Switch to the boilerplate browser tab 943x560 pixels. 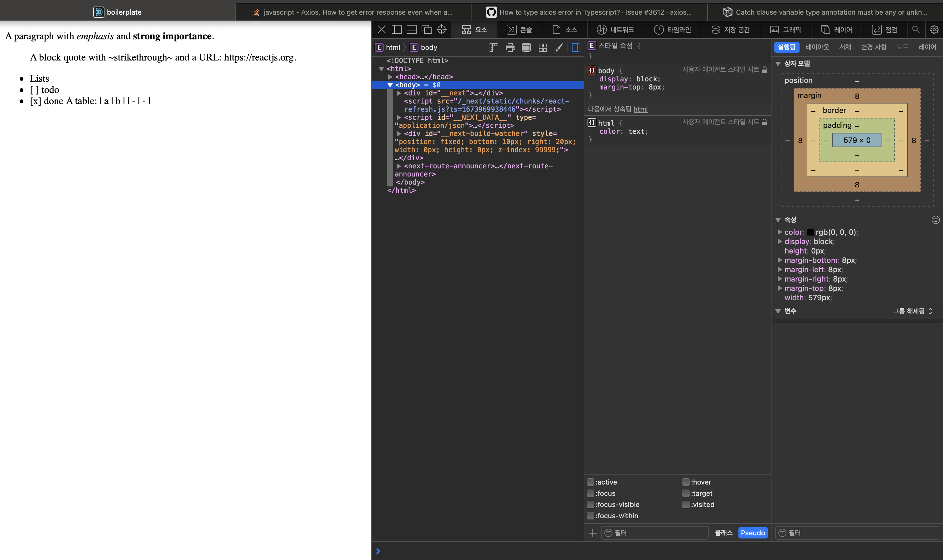coord(117,12)
